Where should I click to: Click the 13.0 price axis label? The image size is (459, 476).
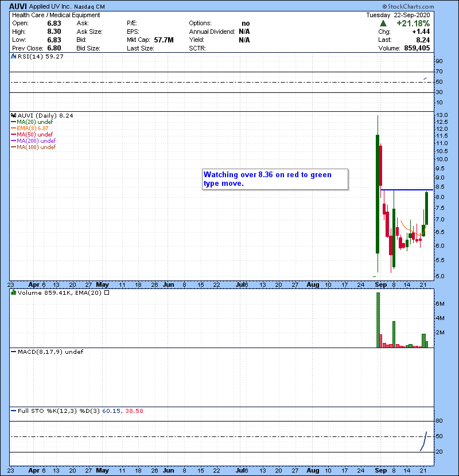pyautogui.click(x=442, y=115)
